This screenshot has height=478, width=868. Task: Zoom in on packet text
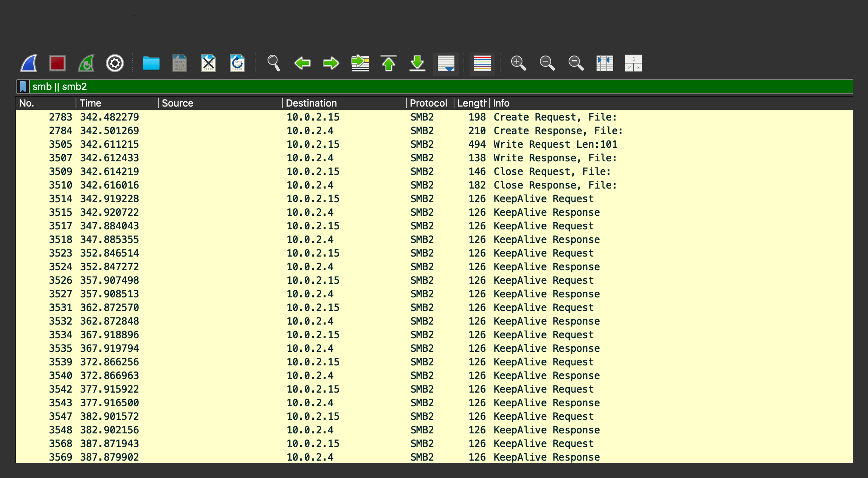click(519, 63)
